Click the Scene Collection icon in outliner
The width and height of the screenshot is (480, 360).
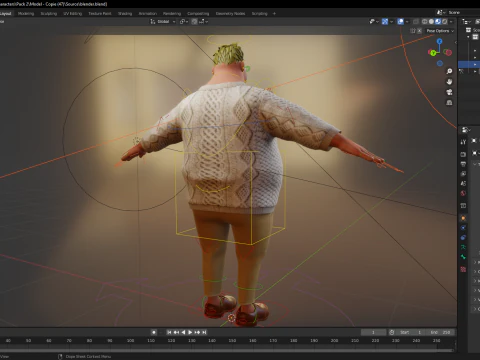pyautogui.click(x=468, y=30)
